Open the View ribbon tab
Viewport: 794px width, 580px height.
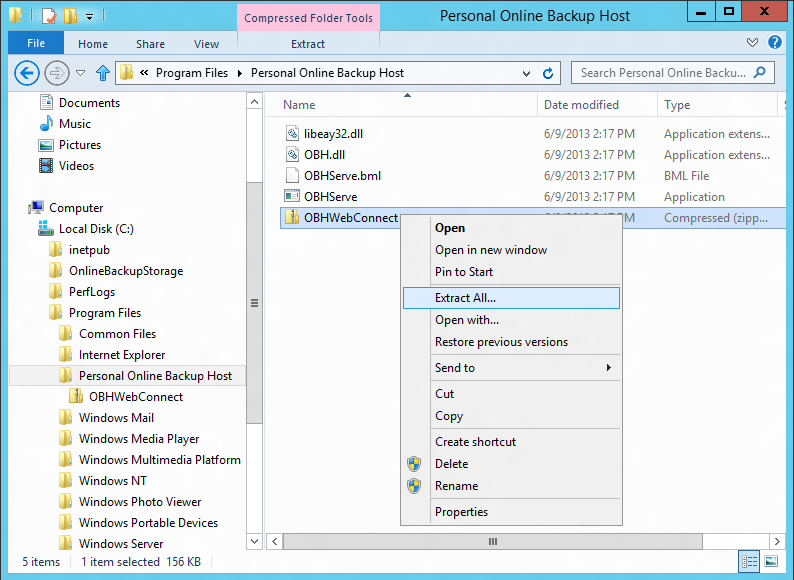[x=207, y=44]
